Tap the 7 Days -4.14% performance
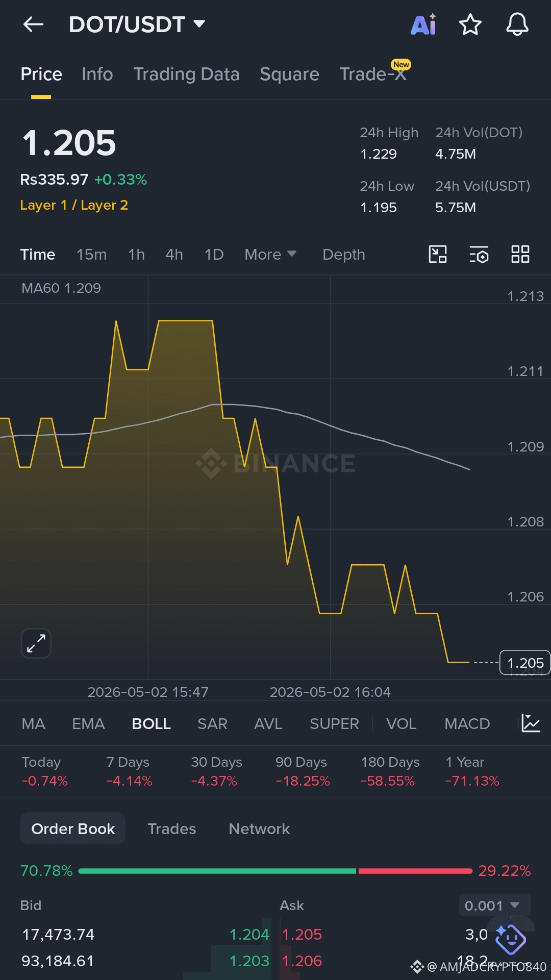The height and width of the screenshot is (980, 551). tap(129, 771)
